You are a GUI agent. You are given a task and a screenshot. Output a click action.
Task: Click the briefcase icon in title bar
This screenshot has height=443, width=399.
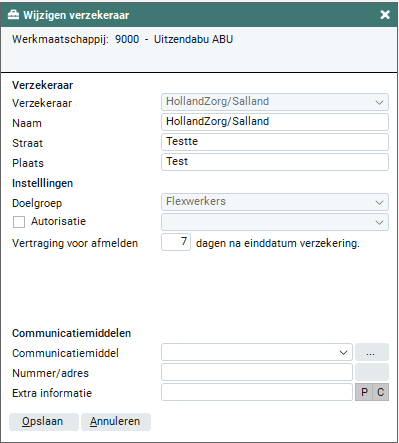[13, 15]
